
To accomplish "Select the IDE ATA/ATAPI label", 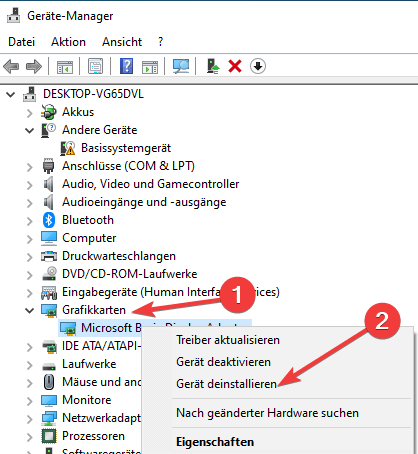I will [x=102, y=346].
